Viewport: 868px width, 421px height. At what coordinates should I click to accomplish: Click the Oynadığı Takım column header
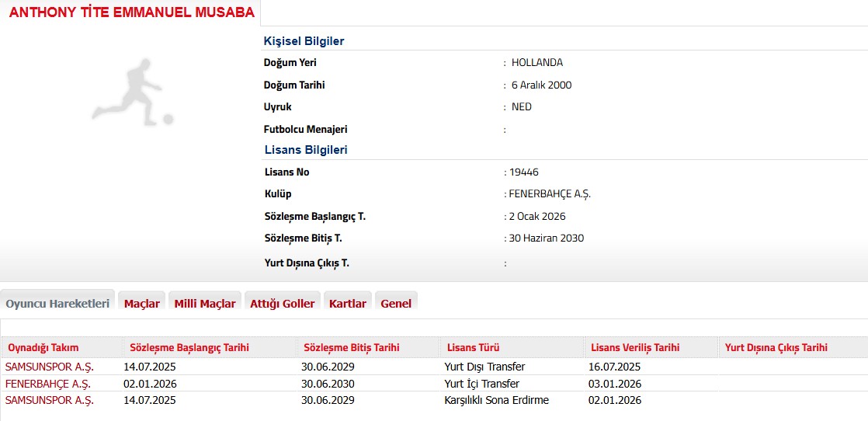click(43, 348)
